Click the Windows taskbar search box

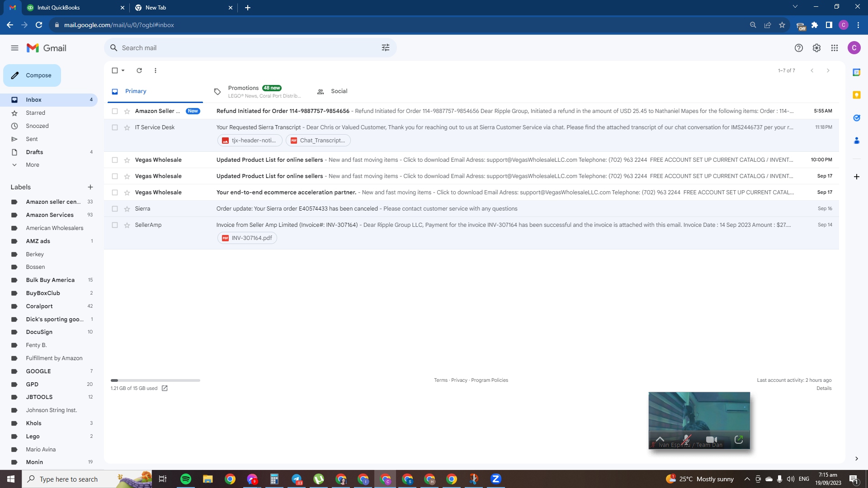87,479
